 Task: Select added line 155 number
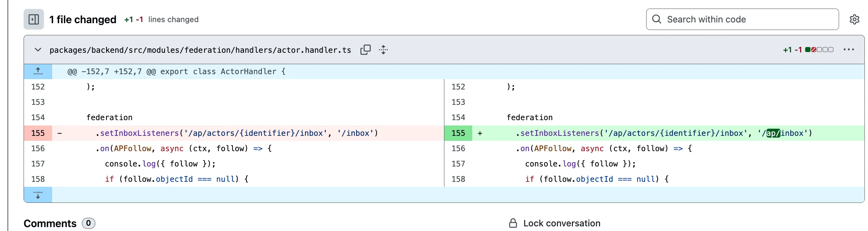458,133
